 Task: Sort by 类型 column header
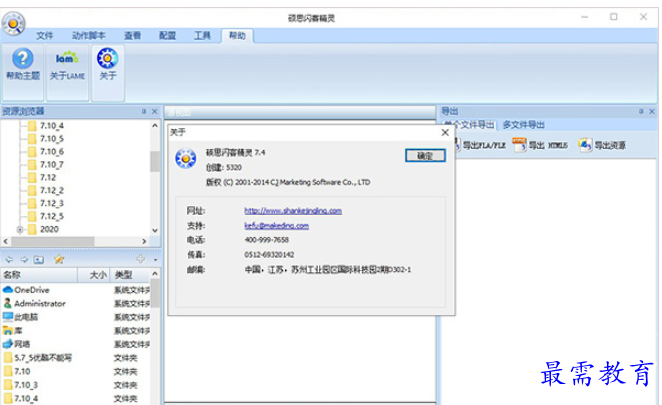point(130,275)
